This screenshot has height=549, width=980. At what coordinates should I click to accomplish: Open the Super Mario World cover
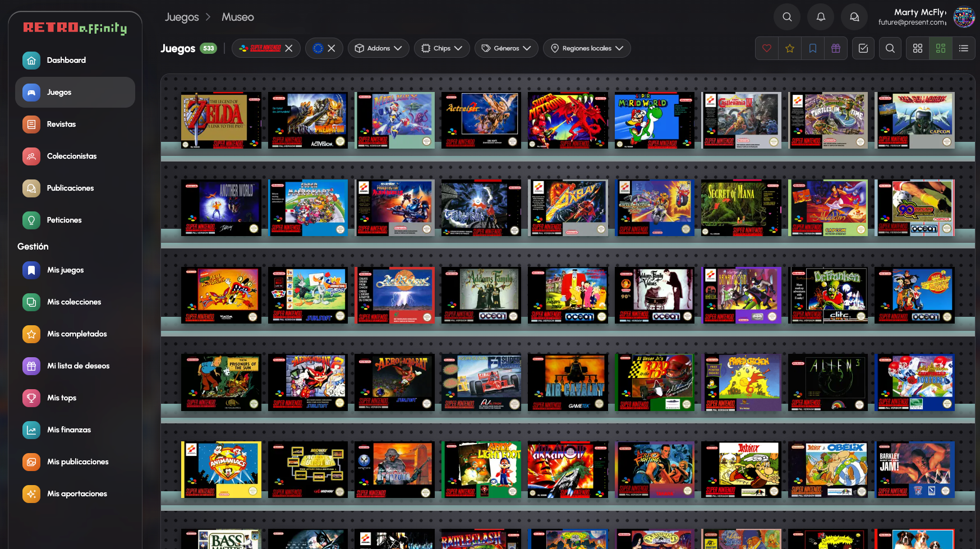[x=655, y=121]
